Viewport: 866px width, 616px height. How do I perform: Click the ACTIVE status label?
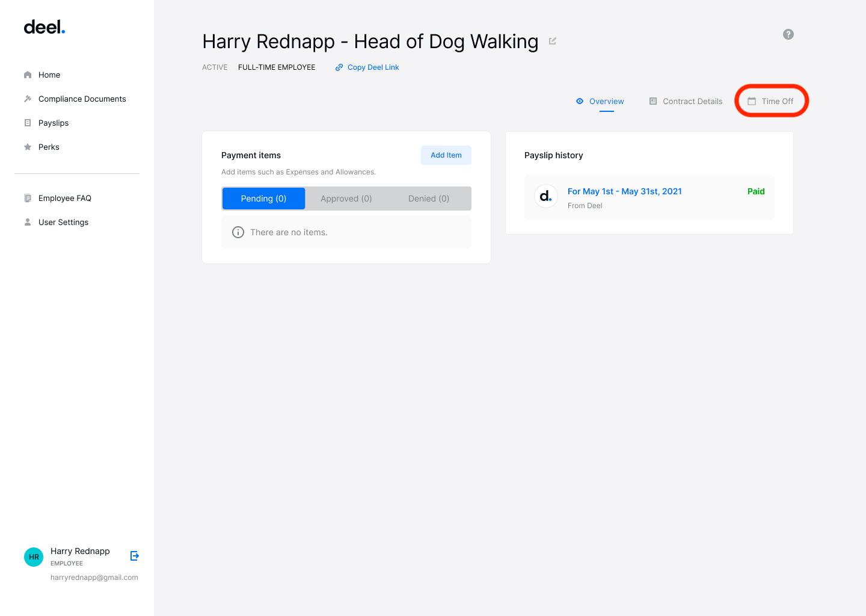tap(215, 67)
